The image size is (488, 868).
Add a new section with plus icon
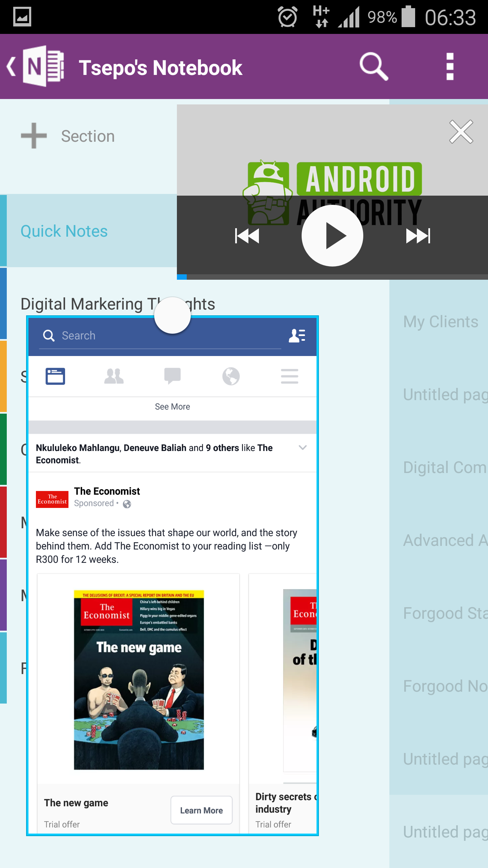34,136
